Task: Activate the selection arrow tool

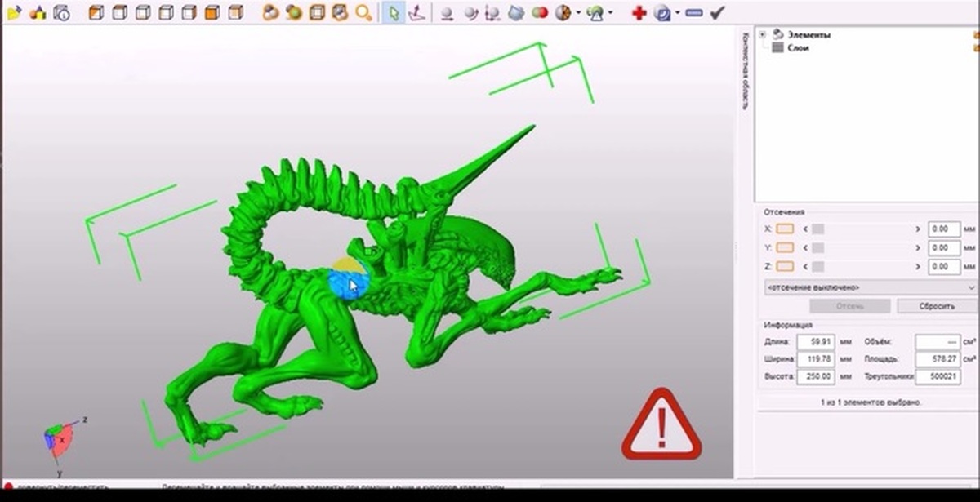Action: point(394,12)
